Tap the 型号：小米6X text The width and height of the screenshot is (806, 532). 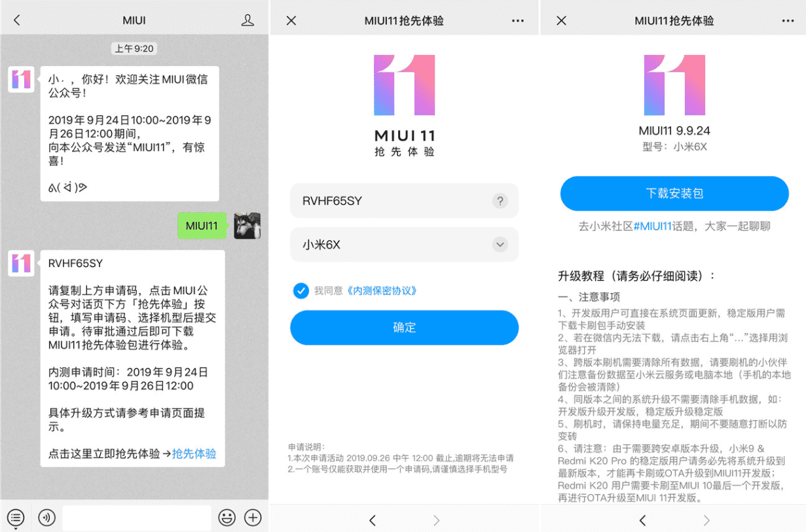pos(674,147)
